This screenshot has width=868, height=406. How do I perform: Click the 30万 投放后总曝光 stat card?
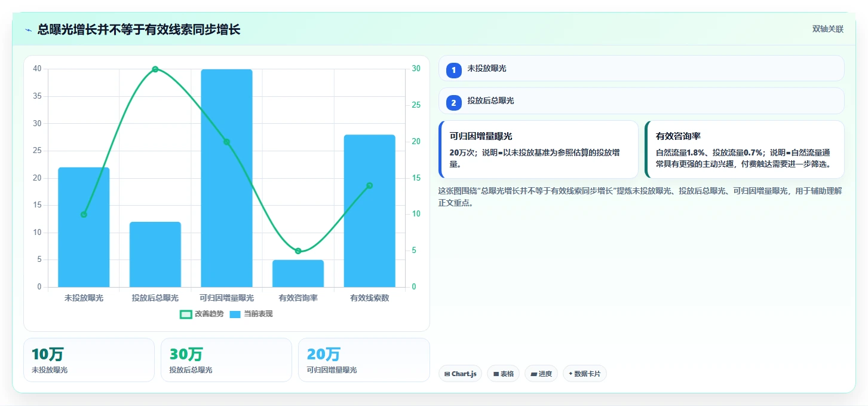tap(226, 360)
